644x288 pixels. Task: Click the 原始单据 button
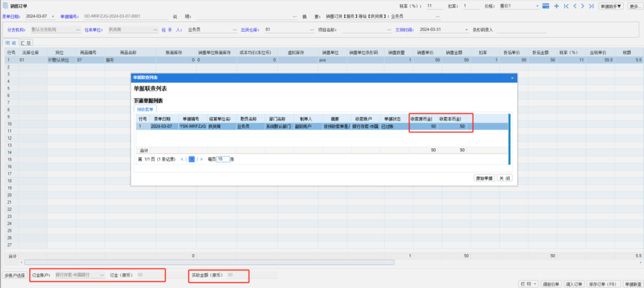tap(484, 178)
